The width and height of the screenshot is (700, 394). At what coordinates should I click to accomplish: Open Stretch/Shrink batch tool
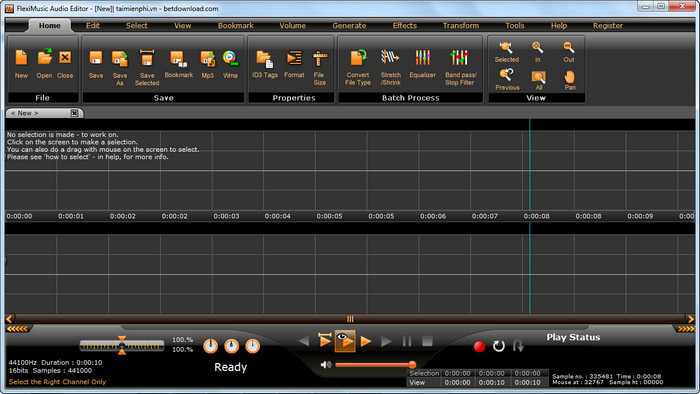click(x=390, y=57)
